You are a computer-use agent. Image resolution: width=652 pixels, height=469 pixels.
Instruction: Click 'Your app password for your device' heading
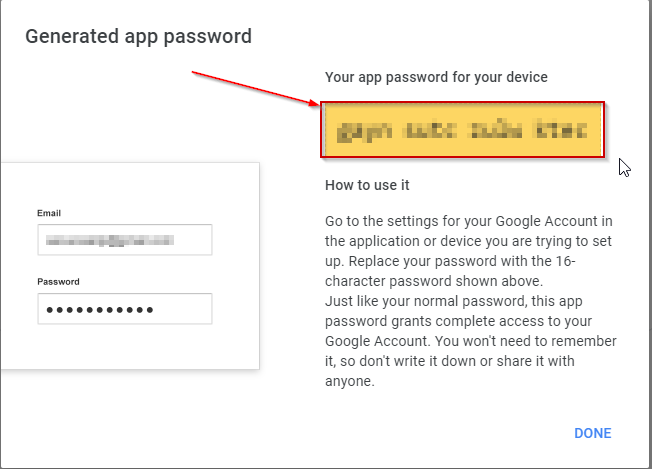pyautogui.click(x=436, y=77)
